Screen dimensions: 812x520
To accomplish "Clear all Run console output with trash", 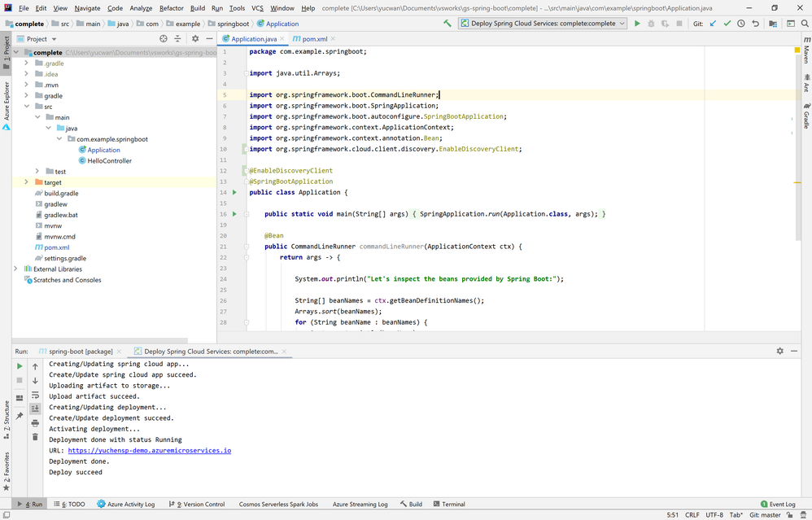I will (x=35, y=437).
